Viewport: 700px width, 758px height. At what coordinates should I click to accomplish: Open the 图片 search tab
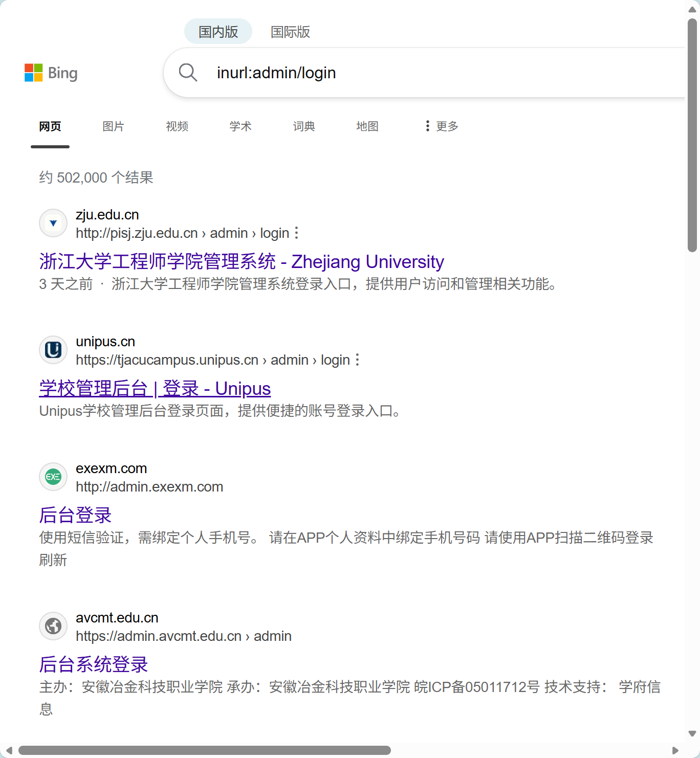[113, 126]
